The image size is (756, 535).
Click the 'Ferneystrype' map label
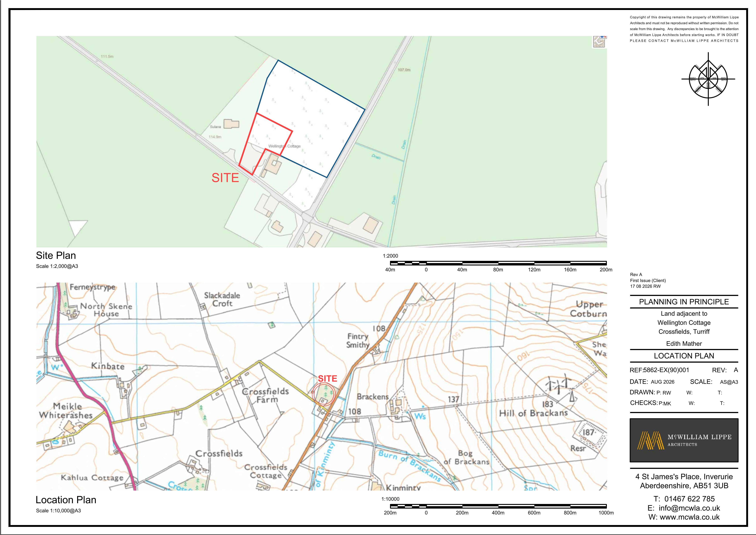(x=92, y=287)
